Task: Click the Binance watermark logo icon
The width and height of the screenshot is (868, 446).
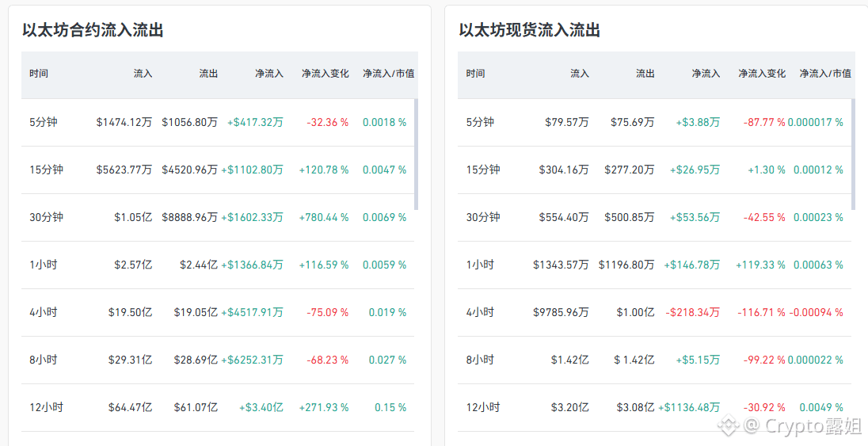Action: (x=729, y=425)
